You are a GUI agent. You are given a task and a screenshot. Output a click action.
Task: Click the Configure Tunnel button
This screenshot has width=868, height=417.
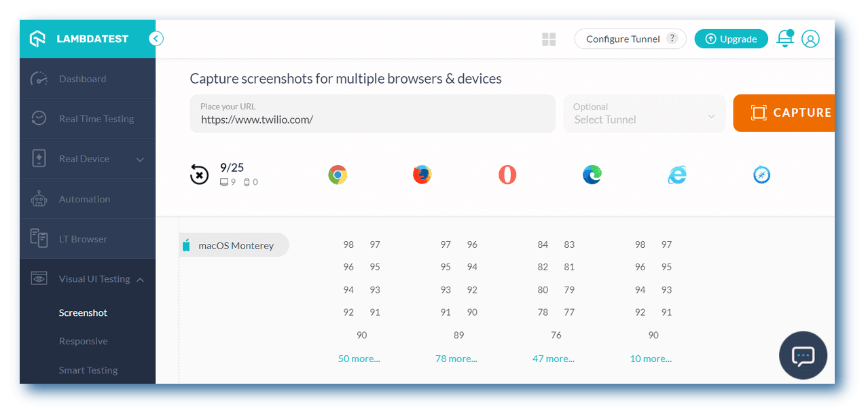pyautogui.click(x=630, y=39)
